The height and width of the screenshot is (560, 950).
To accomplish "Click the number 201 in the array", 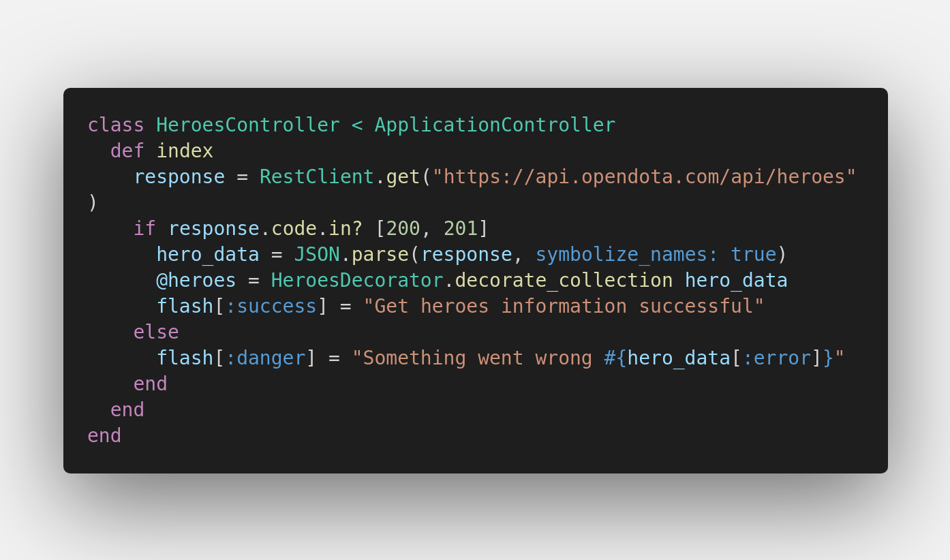I will click(461, 229).
